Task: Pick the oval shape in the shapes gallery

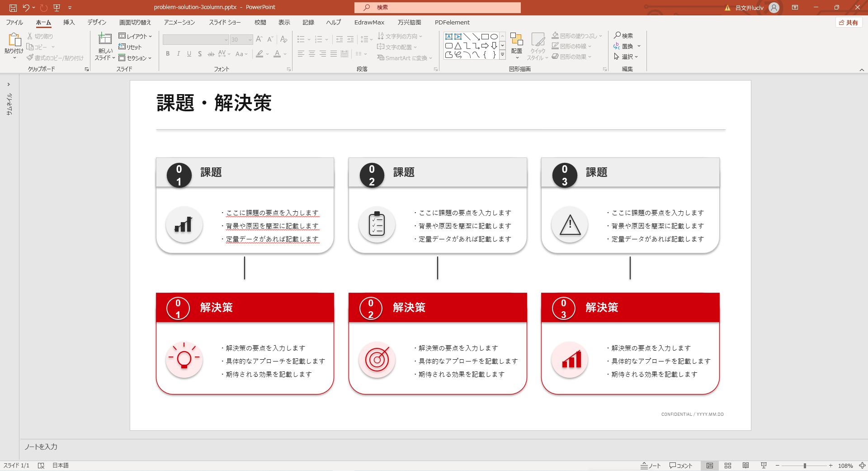Action: click(494, 37)
